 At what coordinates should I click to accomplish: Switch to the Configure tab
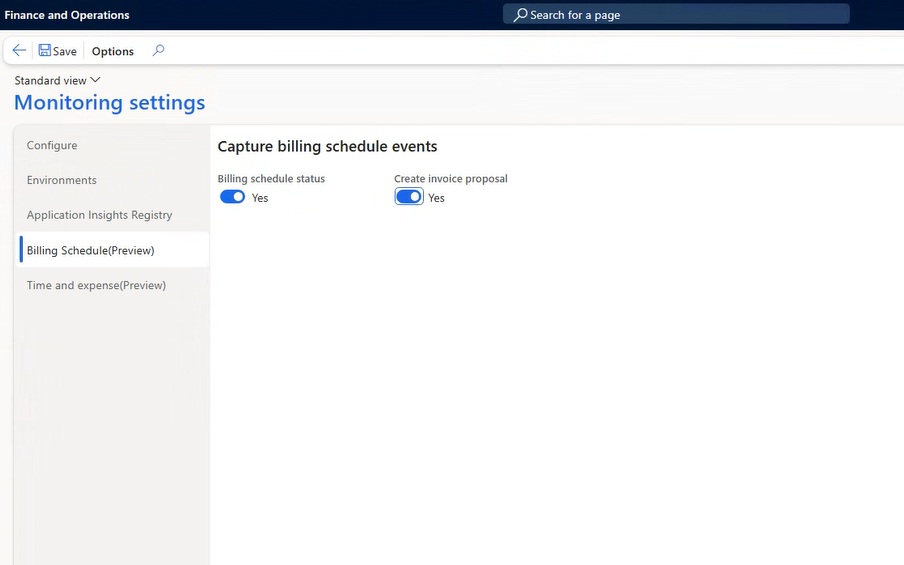52,145
